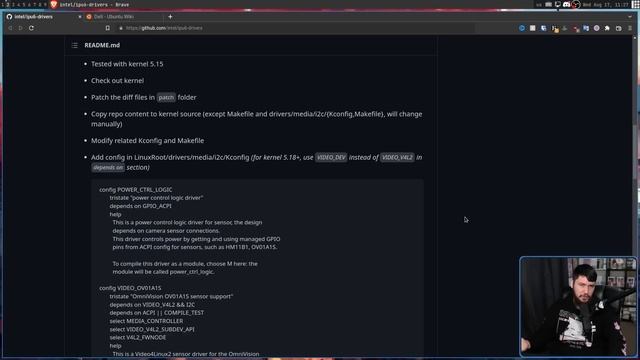This screenshot has height=360, width=640.
Task: Close the intel/ipu6-drivers tab
Action: 80,17
